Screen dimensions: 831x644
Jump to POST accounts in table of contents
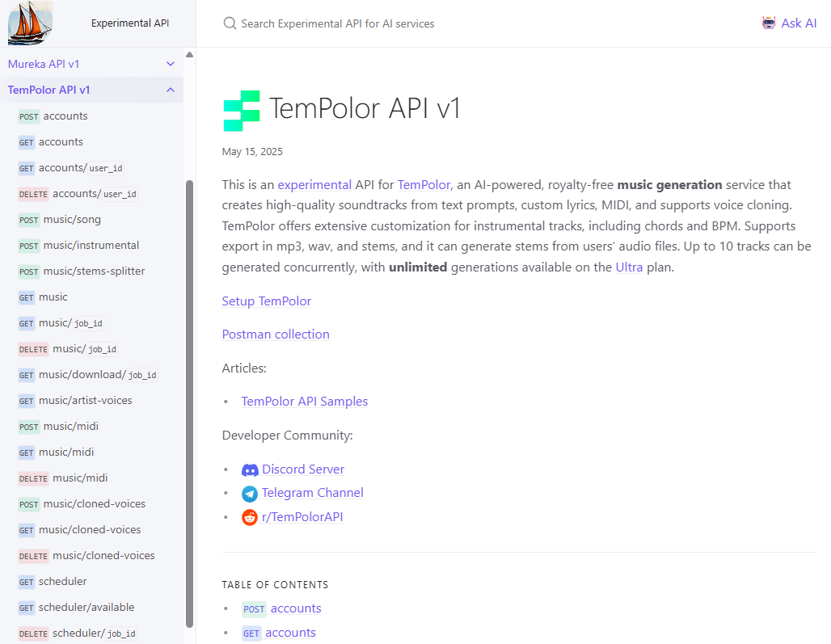click(281, 608)
